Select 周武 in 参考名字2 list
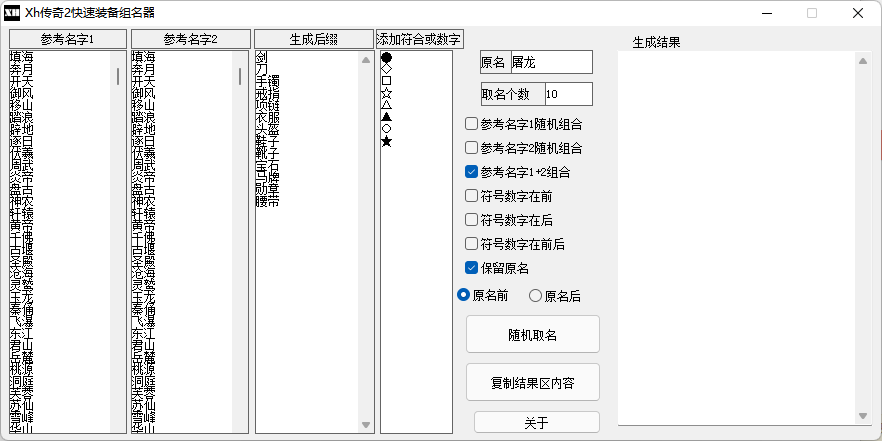This screenshot has height=441, width=882. click(x=143, y=165)
